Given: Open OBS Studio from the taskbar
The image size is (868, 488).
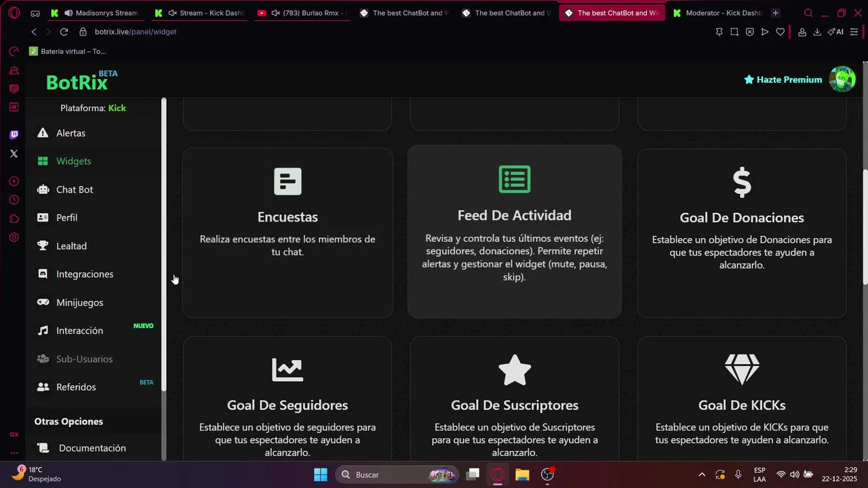Looking at the screenshot, I should click(547, 474).
